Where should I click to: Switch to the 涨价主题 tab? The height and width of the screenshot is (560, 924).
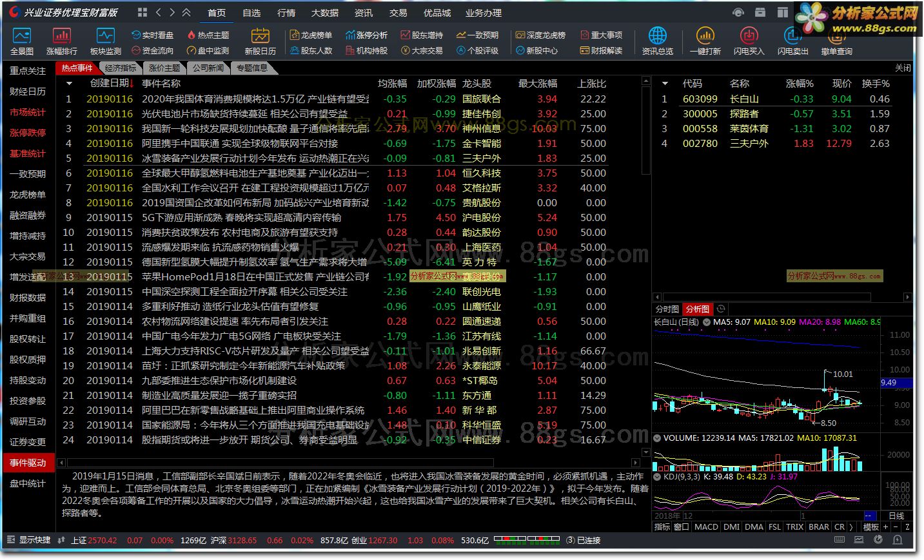(x=164, y=68)
